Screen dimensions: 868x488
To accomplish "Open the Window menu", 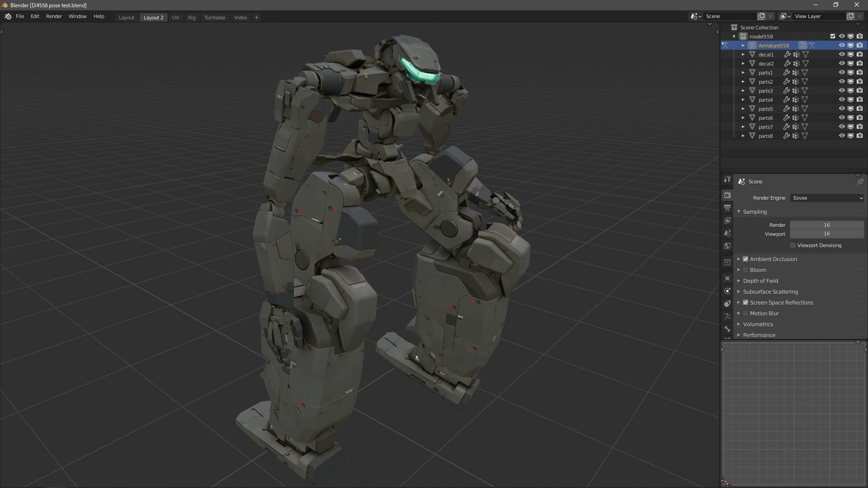I will pyautogui.click(x=77, y=16).
